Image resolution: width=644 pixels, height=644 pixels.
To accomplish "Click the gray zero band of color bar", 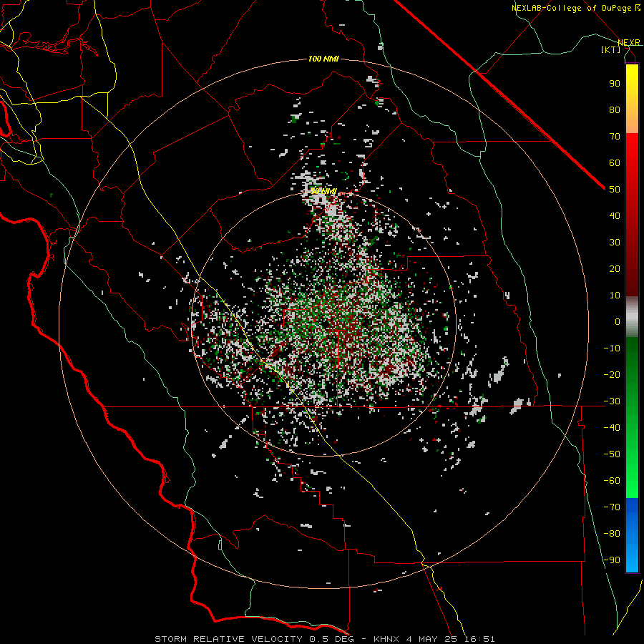I will [632, 317].
